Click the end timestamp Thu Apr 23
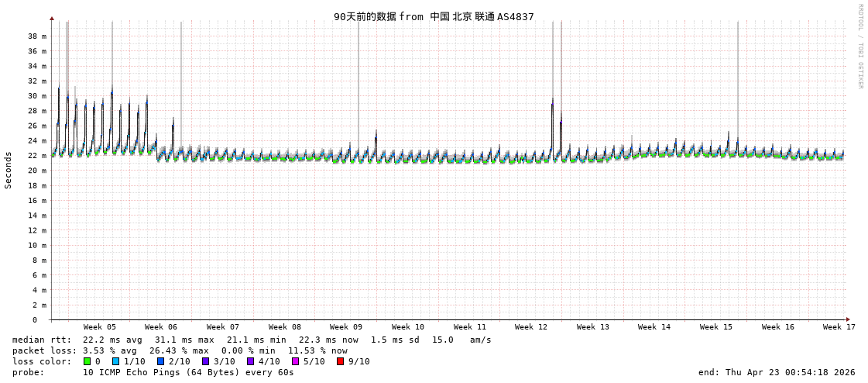Image resolution: width=868 pixels, height=383 pixels. [x=777, y=372]
